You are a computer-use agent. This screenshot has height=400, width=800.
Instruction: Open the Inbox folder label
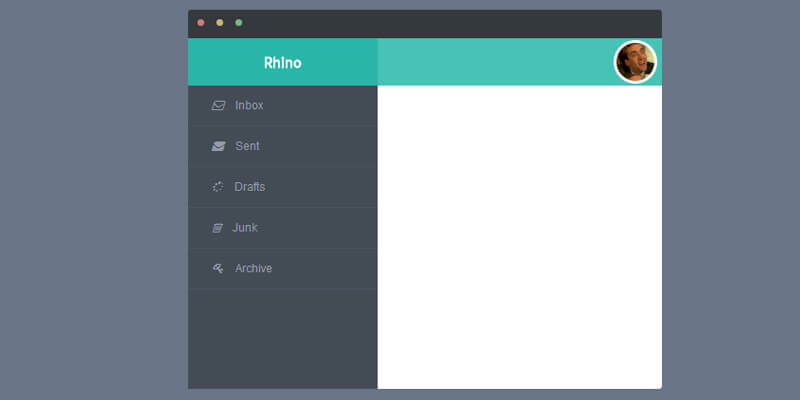(249, 106)
